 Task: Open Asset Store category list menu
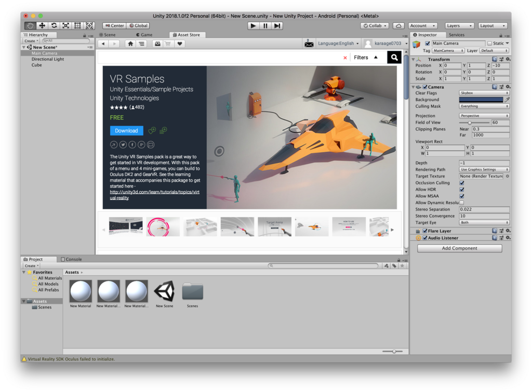click(141, 44)
